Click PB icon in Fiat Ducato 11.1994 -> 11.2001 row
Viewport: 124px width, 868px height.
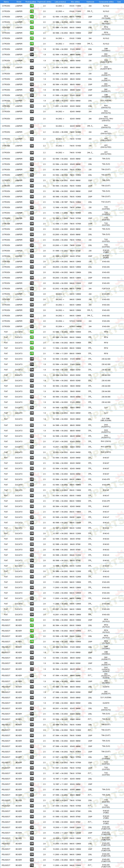32,353
